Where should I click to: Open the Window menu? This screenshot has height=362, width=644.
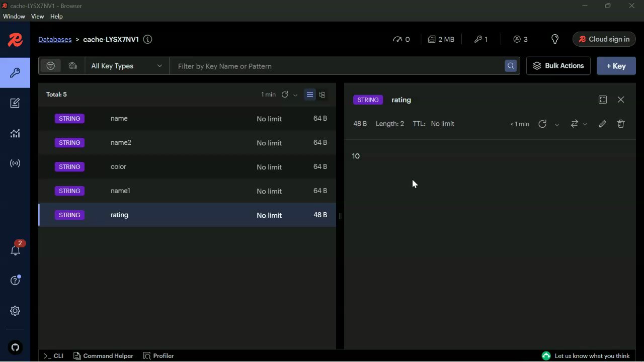(14, 17)
